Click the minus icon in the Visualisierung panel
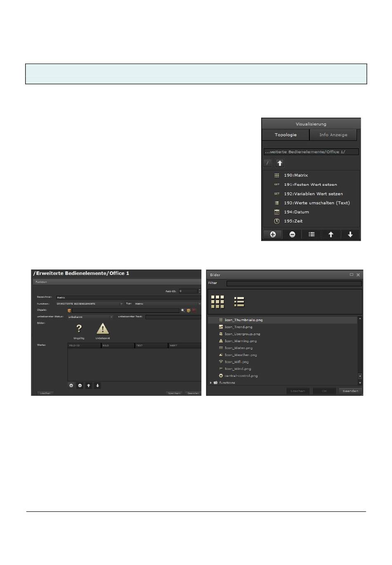This screenshot has height=565, width=392. point(292,234)
